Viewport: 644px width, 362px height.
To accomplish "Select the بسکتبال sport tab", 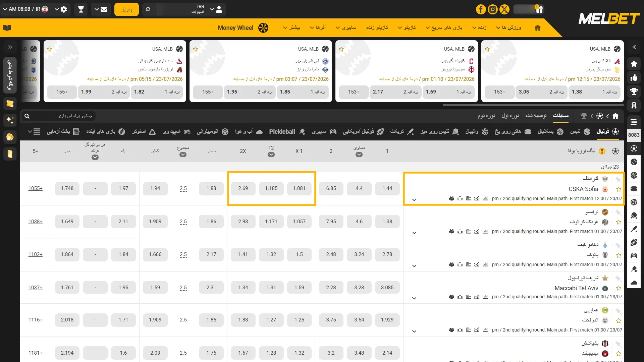I will point(551,132).
